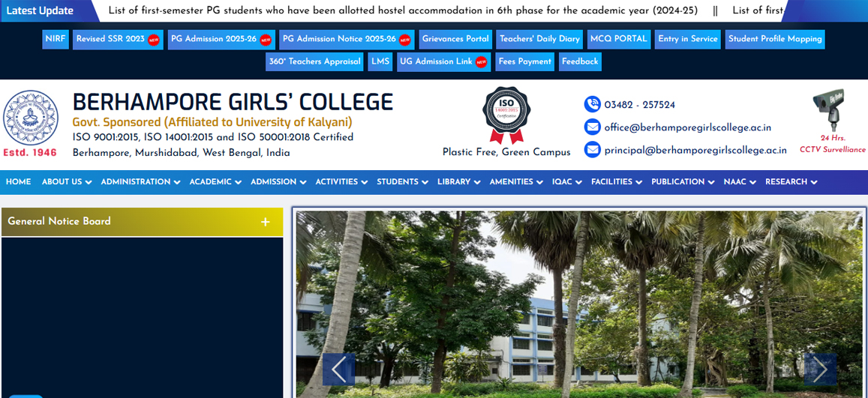868x398 pixels.
Task: Click Govt. Sponsored affiliation text
Action: point(212,122)
